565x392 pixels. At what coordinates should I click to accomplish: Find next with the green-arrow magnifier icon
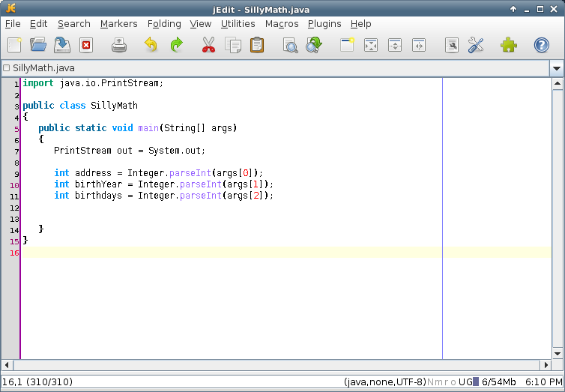[x=314, y=46]
